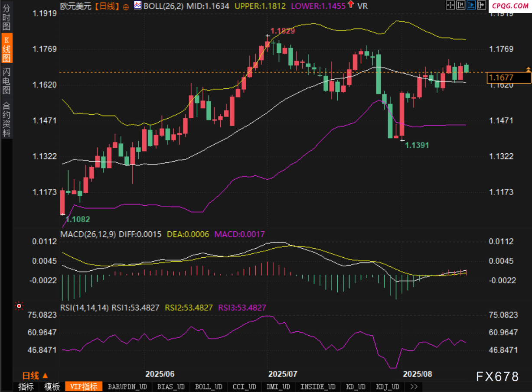Click the red sun icon near RSI

[x=19, y=306]
